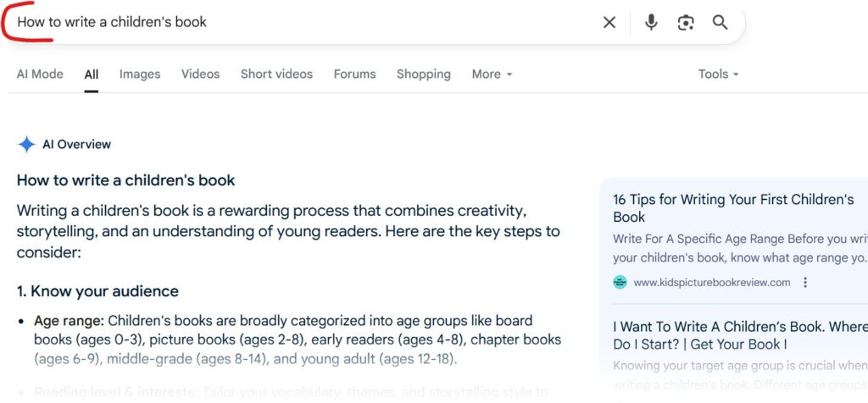This screenshot has height=403, width=868.
Task: Switch to AI Mode tab
Action: pyautogui.click(x=40, y=75)
